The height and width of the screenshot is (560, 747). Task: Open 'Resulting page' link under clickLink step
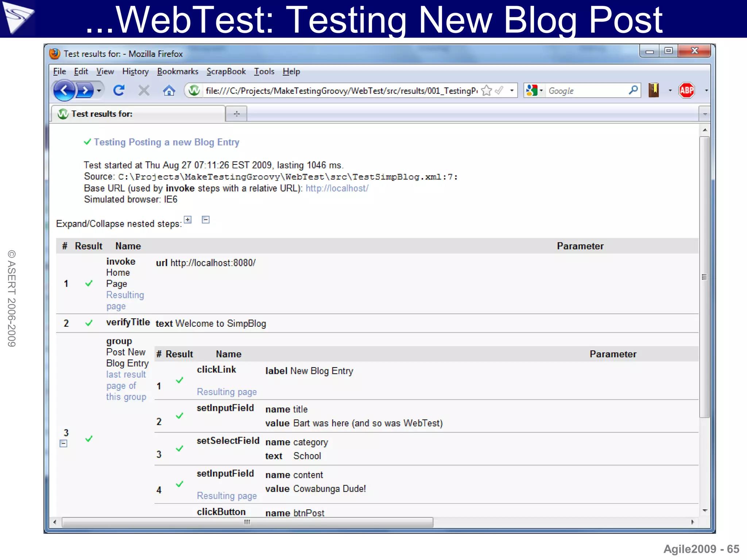pos(227,392)
